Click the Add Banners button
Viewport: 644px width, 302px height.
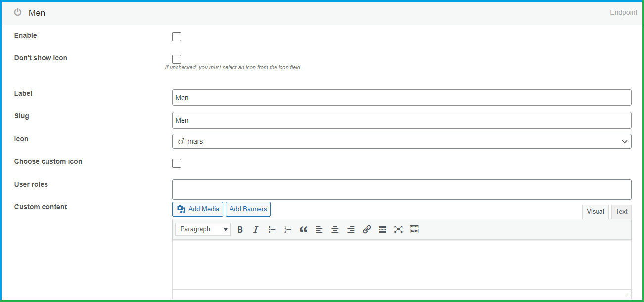point(248,209)
